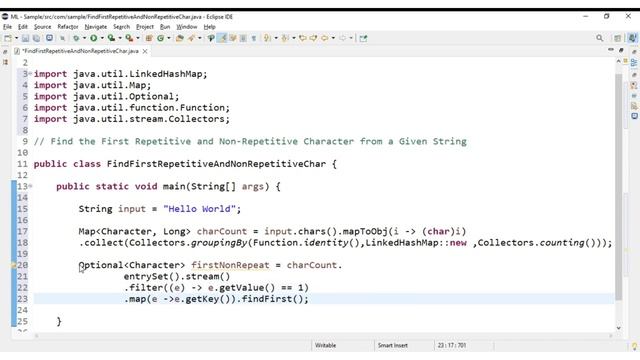Create a New Java Package
This screenshot has height=360, width=640.
click(149, 38)
